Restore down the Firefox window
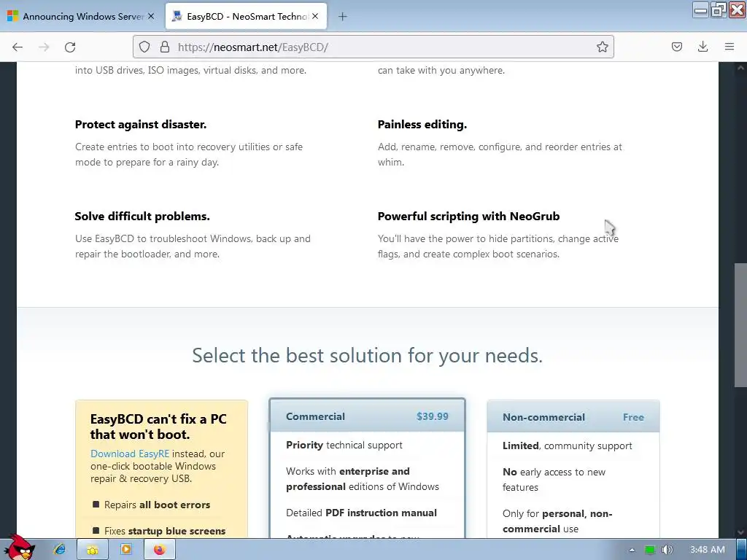Viewport: 747px width, 560px height. (719, 9)
